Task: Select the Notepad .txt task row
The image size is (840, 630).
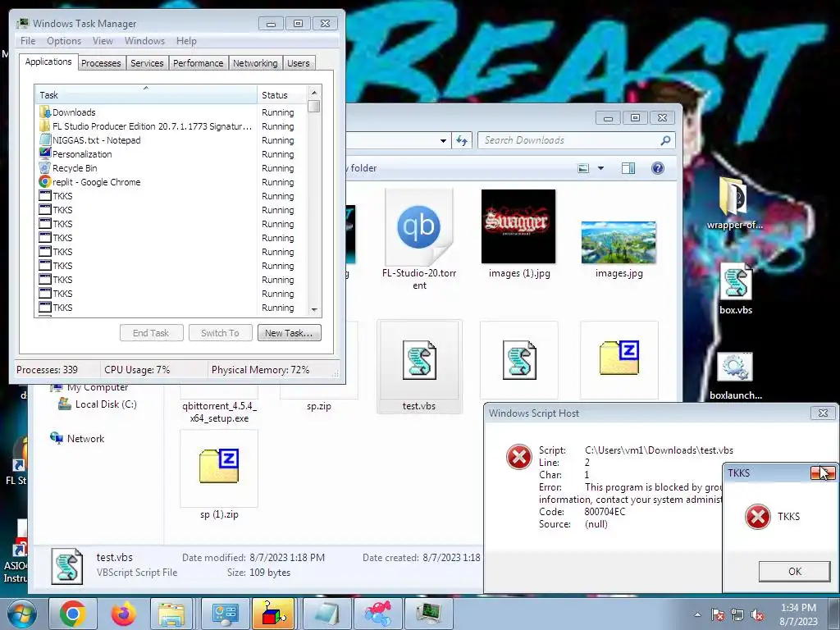Action: pos(171,140)
